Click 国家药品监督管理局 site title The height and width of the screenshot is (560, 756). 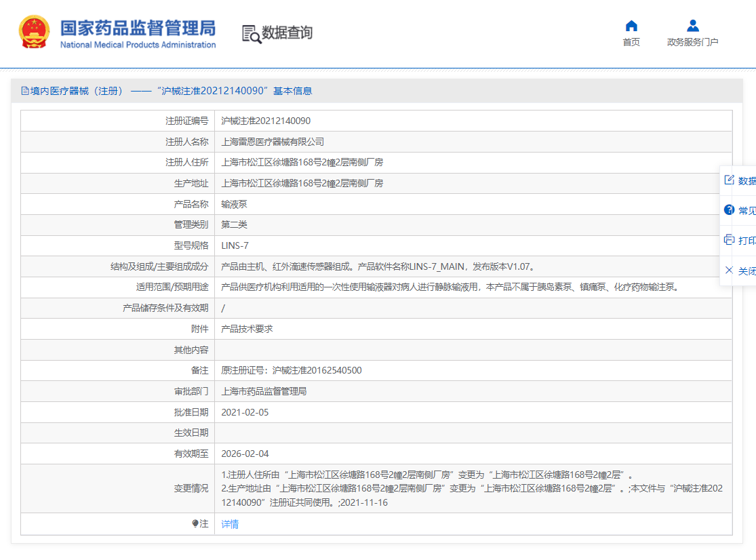(x=138, y=28)
